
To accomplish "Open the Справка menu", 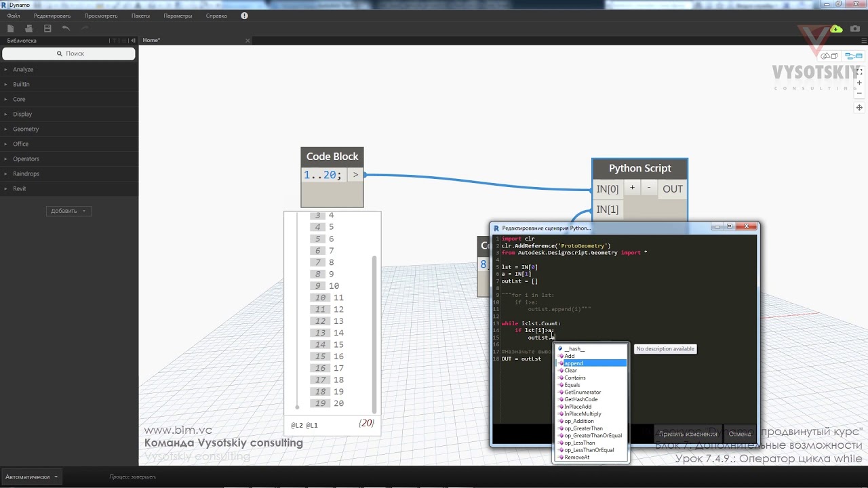I will coord(216,16).
